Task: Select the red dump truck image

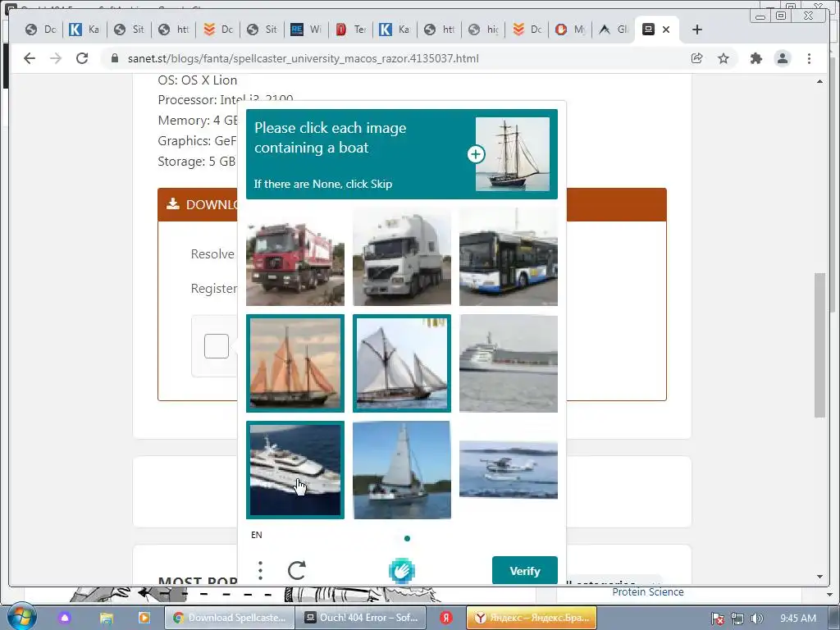Action: coord(295,257)
